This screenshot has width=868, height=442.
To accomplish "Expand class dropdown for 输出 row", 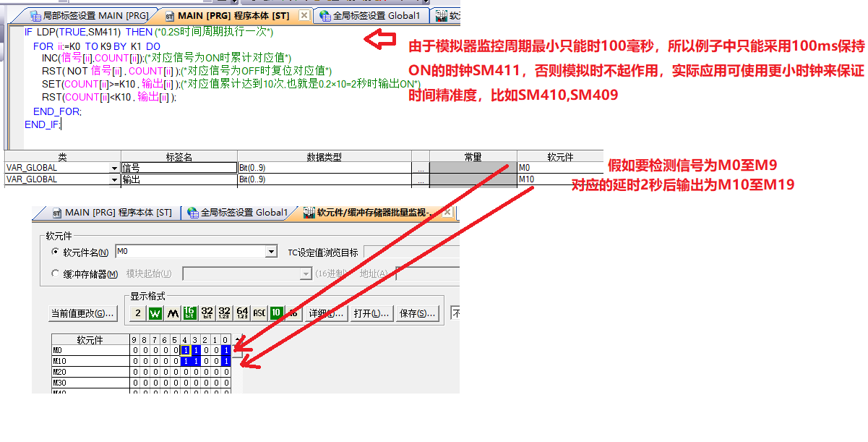I will [114, 179].
